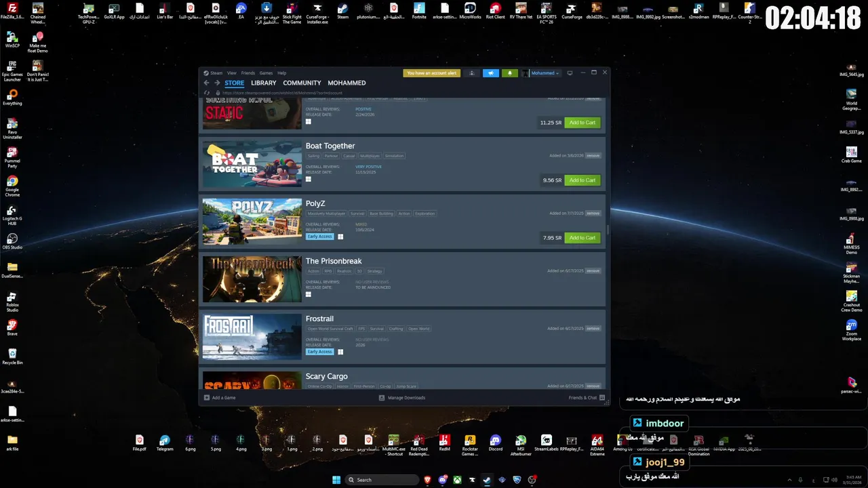
Task: Remove PolyZ from wishlist
Action: 593,213
